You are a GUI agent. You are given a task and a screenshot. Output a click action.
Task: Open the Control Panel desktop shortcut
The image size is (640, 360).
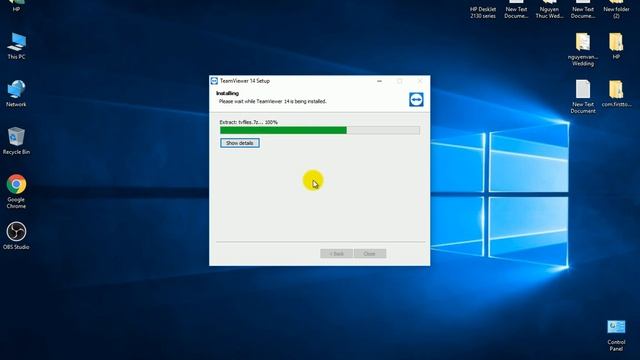pos(616,335)
